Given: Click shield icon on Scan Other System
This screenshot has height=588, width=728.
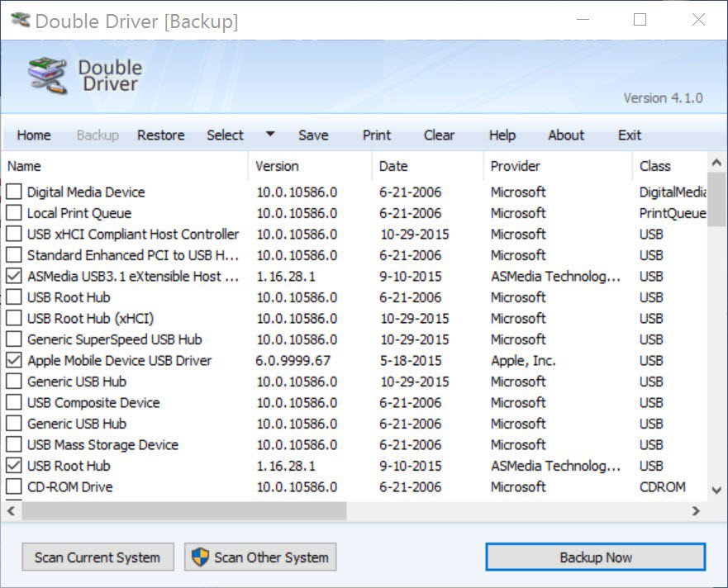Looking at the screenshot, I should coord(200,557).
